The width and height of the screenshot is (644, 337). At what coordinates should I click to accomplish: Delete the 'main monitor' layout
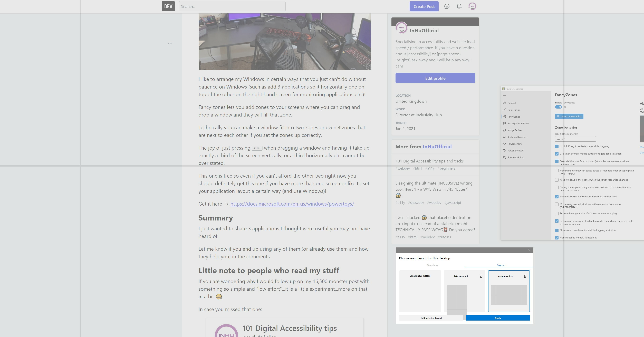point(525,276)
